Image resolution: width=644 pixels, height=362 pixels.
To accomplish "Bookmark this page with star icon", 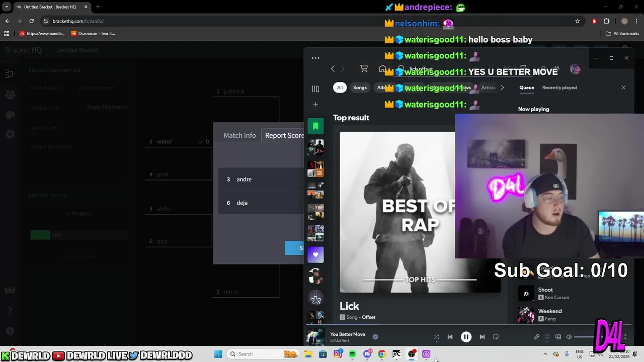I will pyautogui.click(x=578, y=21).
